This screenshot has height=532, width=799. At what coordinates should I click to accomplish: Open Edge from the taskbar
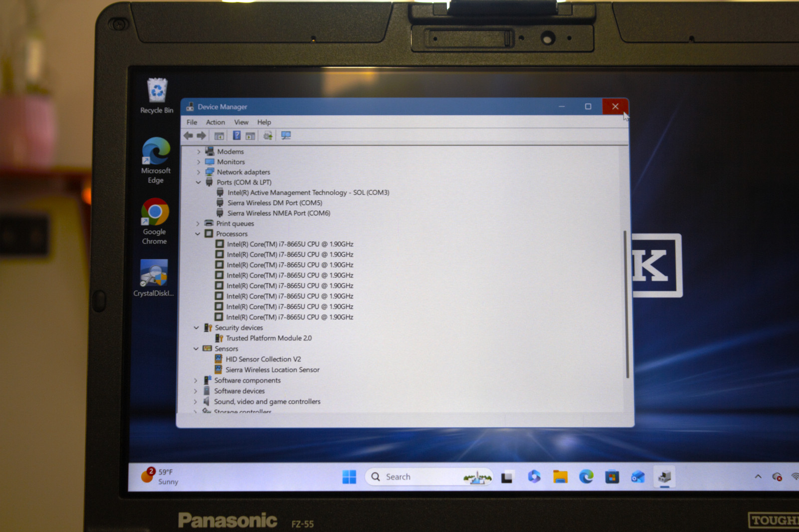point(586,477)
